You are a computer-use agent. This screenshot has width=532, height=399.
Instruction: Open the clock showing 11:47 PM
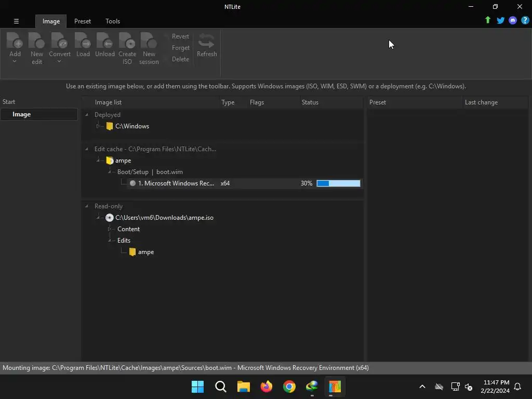pyautogui.click(x=495, y=387)
